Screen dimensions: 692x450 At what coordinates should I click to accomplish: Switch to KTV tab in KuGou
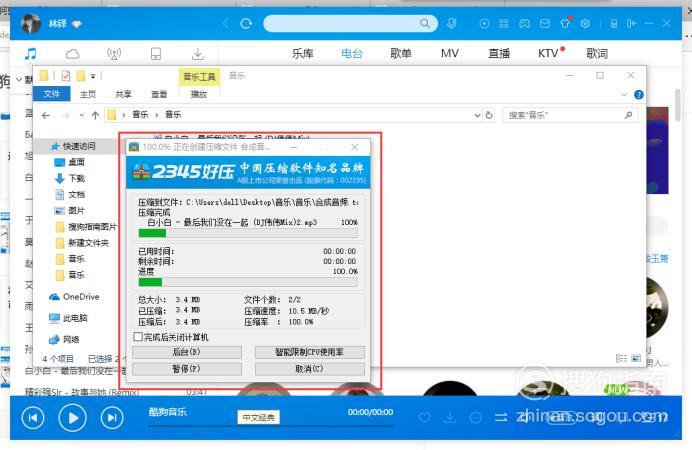pos(549,53)
